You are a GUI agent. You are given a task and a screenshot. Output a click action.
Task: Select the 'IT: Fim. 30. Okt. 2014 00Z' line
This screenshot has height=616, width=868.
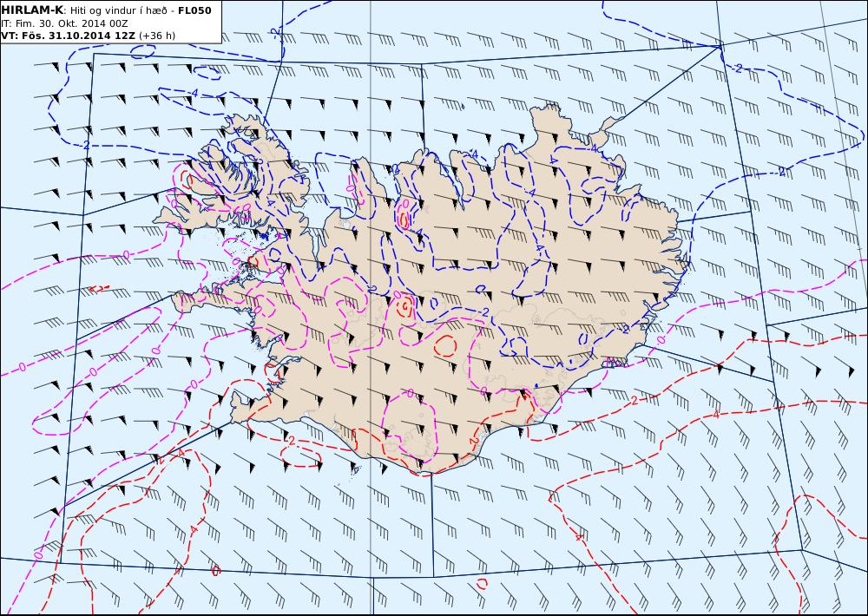click(x=65, y=23)
